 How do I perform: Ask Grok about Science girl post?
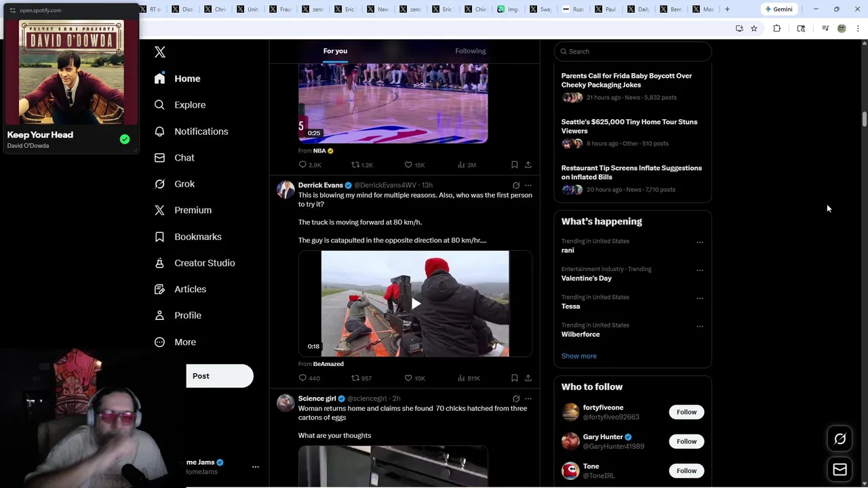(x=516, y=399)
